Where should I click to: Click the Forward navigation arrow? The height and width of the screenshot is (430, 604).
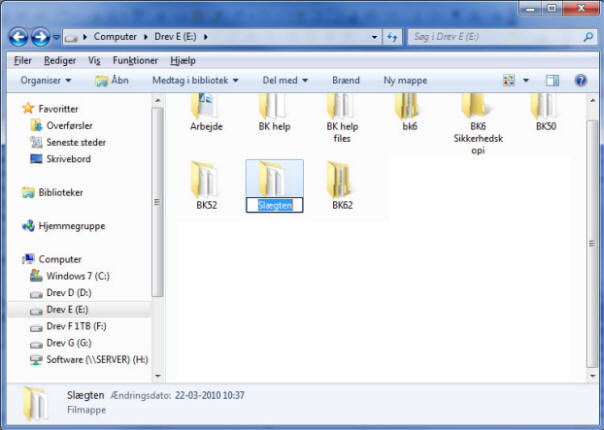[40, 37]
